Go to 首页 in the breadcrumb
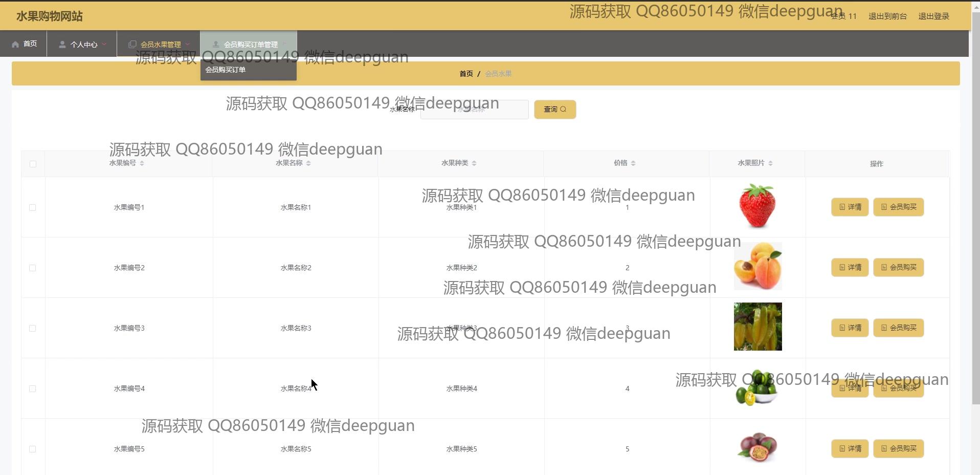The width and height of the screenshot is (980, 475). pos(466,74)
